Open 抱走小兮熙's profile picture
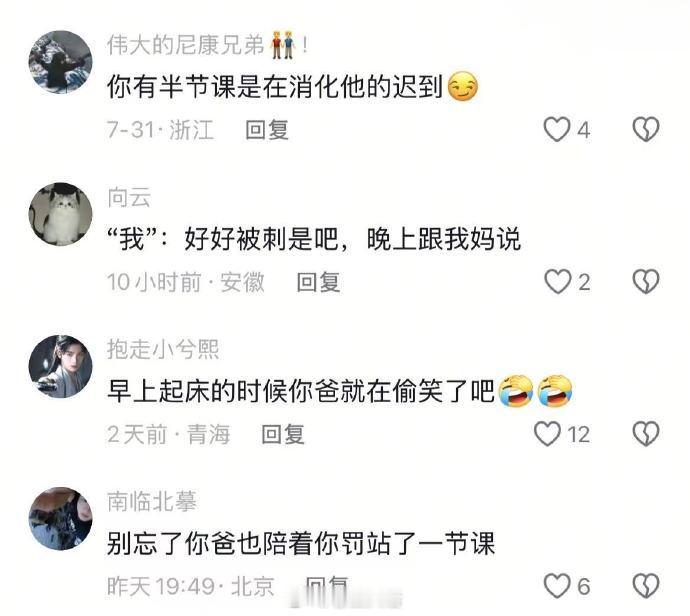The image size is (690, 616). click(61, 367)
